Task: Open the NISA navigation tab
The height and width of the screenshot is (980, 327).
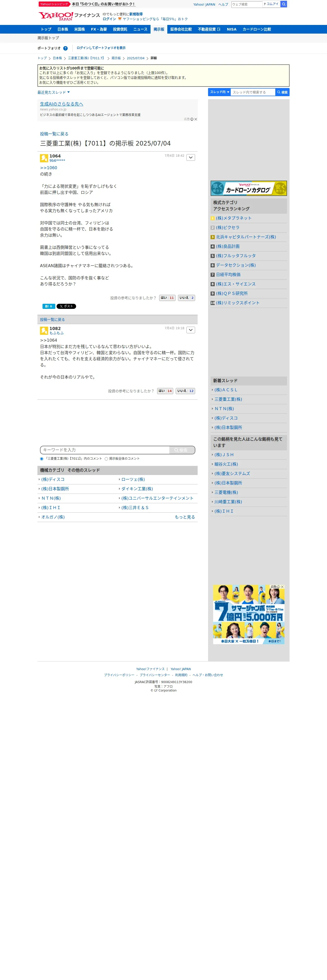Action: click(232, 29)
